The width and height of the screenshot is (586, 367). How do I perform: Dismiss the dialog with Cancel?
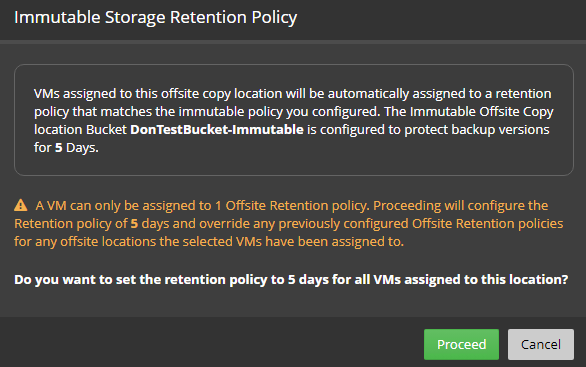pyautogui.click(x=540, y=344)
